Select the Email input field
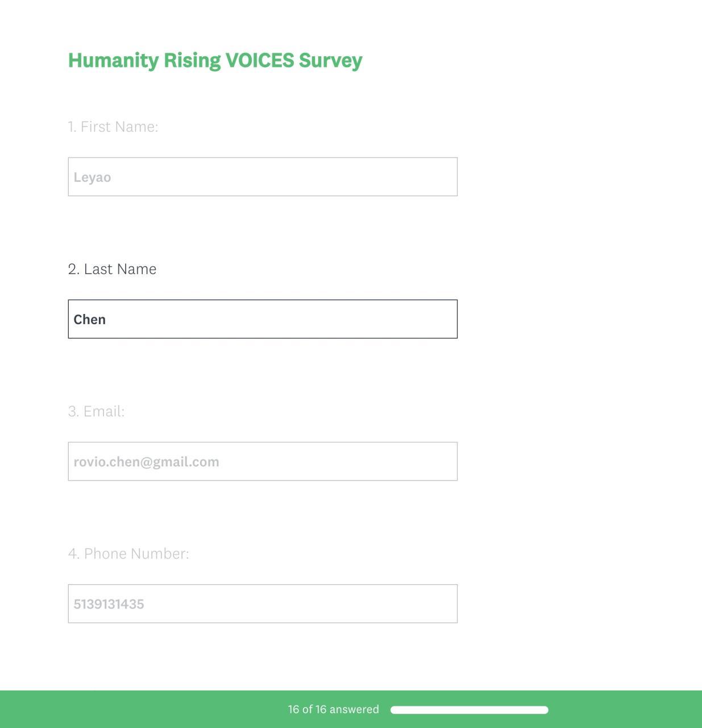The width and height of the screenshot is (702, 728). pos(263,461)
